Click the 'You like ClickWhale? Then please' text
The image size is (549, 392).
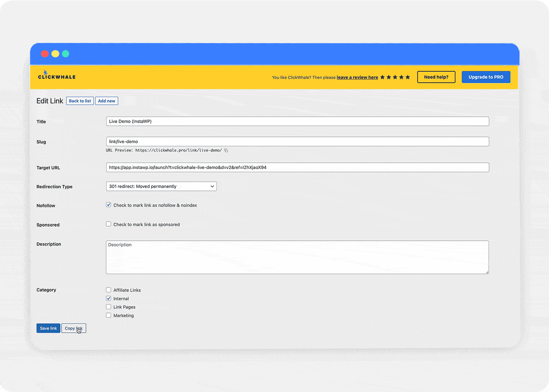[x=304, y=77]
